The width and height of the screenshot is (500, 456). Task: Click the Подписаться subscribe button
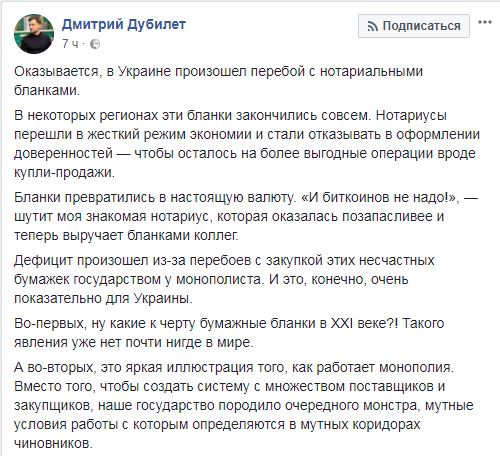[414, 26]
